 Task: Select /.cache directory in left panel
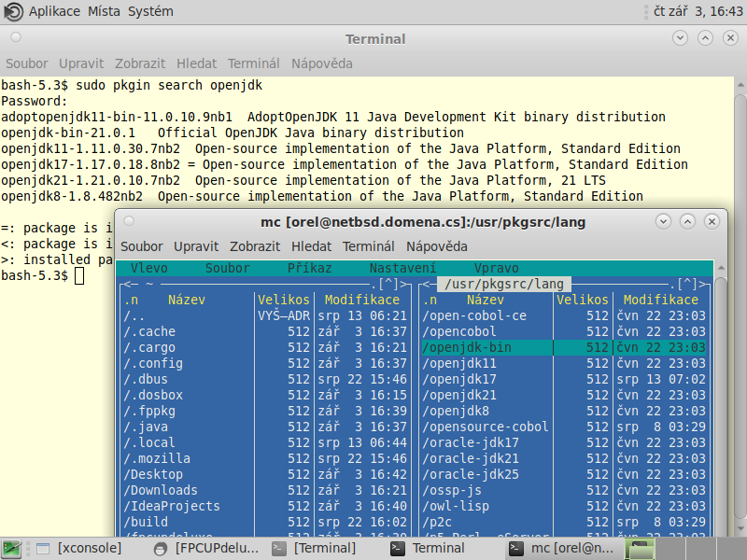[x=265, y=331]
